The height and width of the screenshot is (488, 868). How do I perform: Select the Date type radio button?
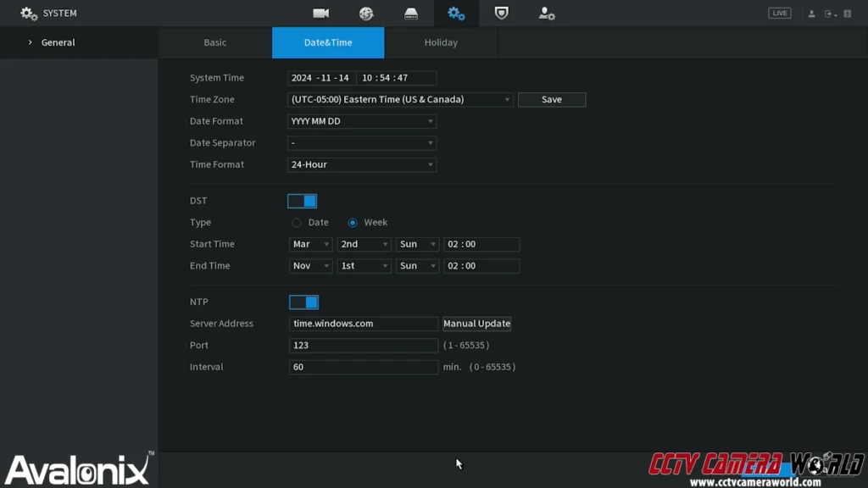[x=297, y=223]
